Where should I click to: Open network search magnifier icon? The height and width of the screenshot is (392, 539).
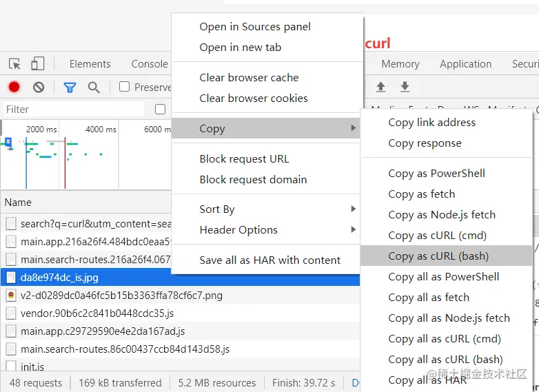(x=94, y=87)
